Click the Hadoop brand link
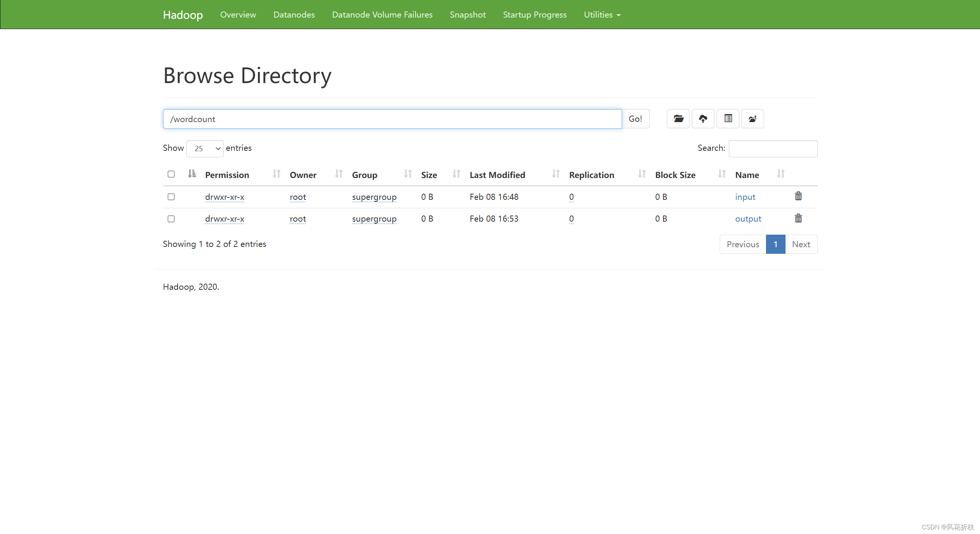The height and width of the screenshot is (534, 980). [183, 15]
